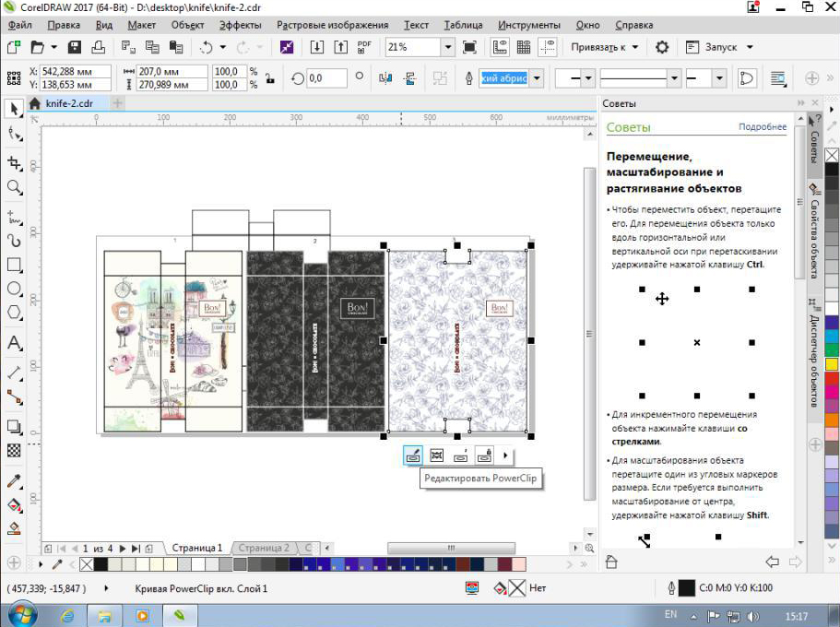Open the Инструменты menu

(528, 25)
